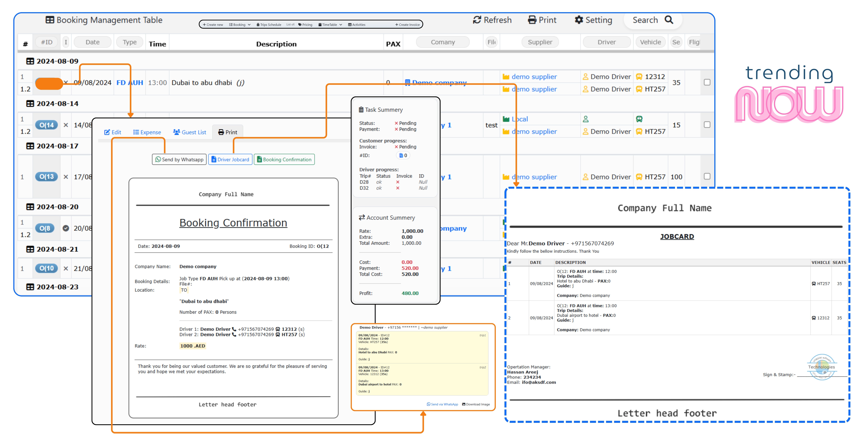The width and height of the screenshot is (868, 434).
Task: Open the Pricing list
Action: click(305, 25)
